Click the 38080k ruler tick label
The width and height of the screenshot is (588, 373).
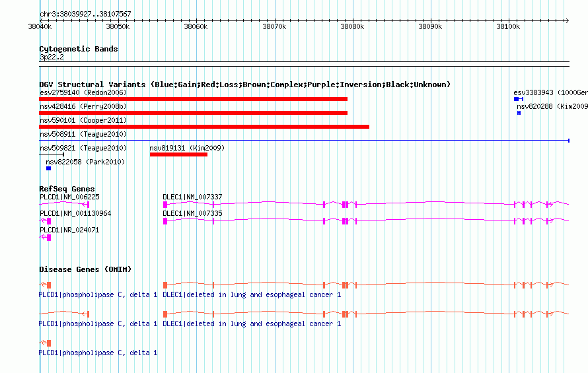(x=352, y=26)
